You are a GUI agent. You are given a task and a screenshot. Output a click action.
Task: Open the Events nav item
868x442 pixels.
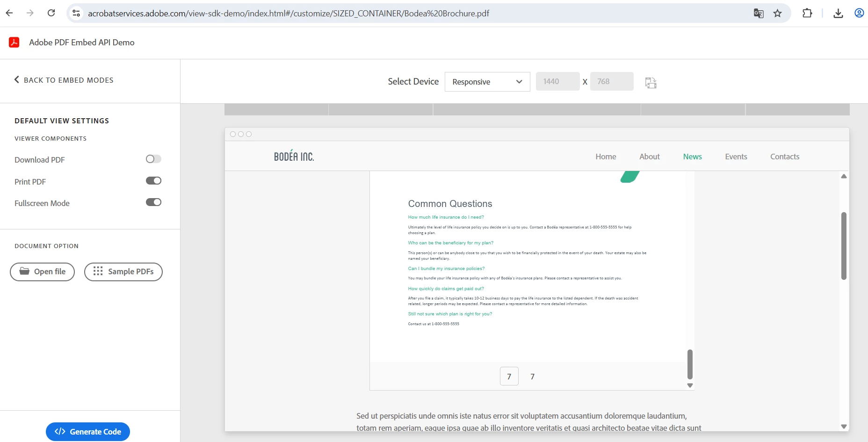point(736,157)
